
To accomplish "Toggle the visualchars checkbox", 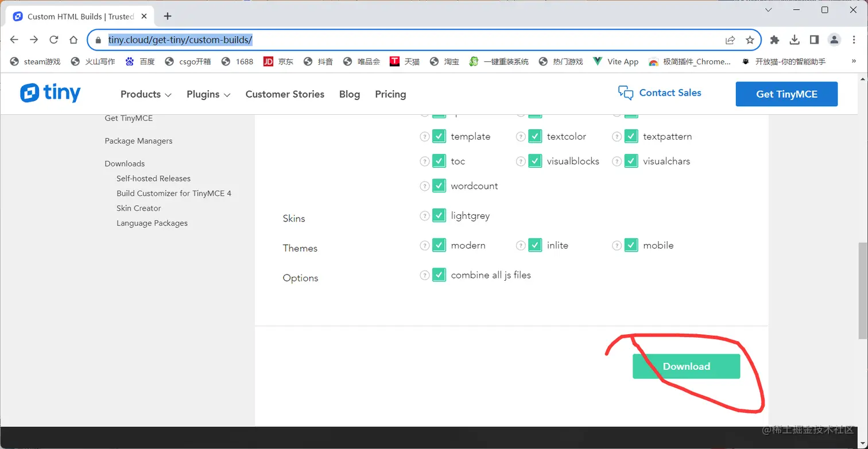I will click(631, 161).
